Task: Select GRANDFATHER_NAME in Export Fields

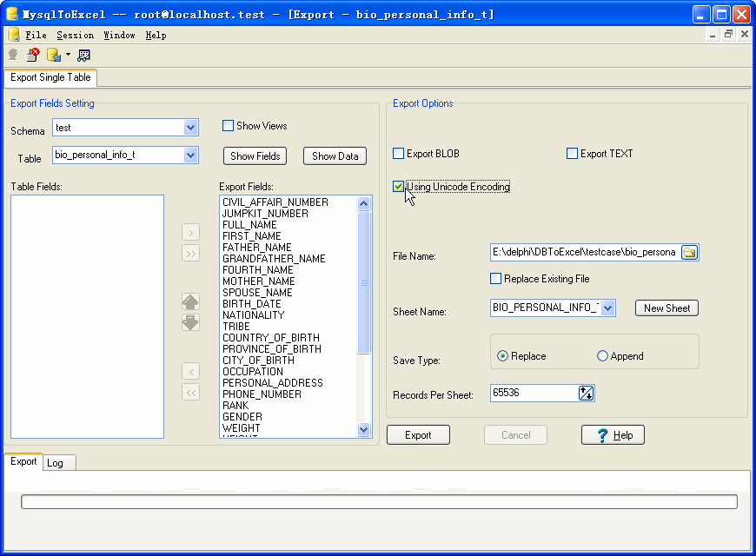Action: tap(274, 259)
